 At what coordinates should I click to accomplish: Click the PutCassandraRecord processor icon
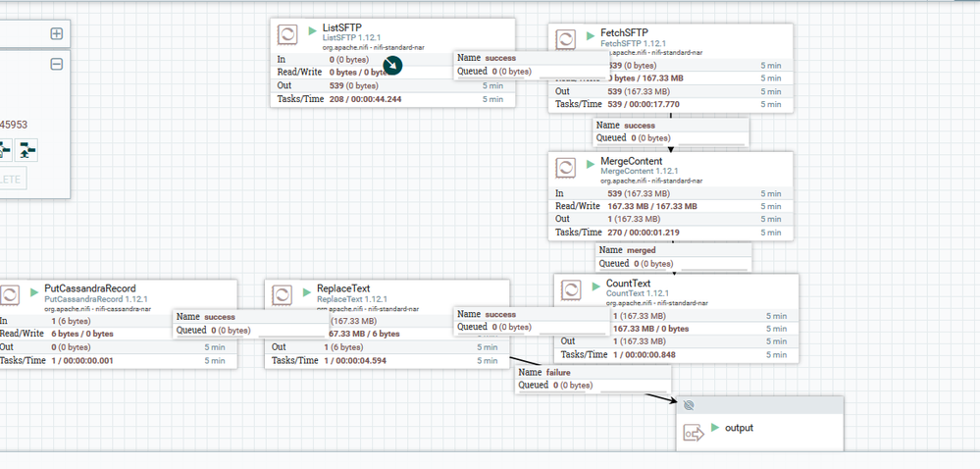pos(10,295)
